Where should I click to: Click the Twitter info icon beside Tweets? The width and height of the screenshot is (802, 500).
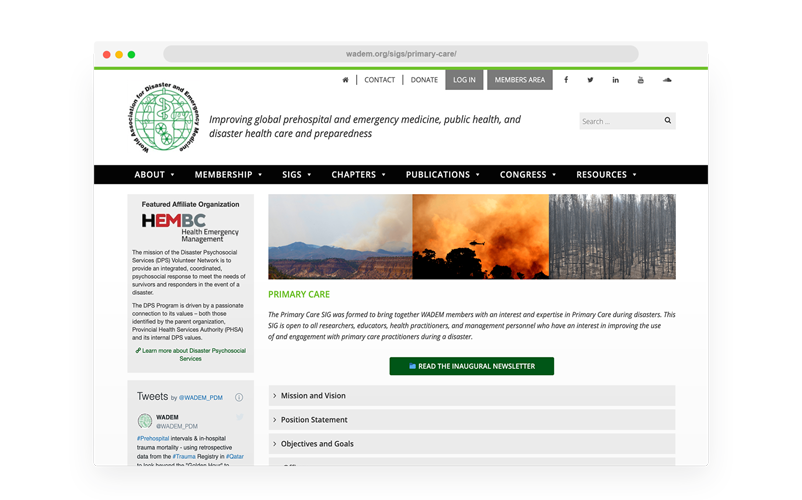239,397
